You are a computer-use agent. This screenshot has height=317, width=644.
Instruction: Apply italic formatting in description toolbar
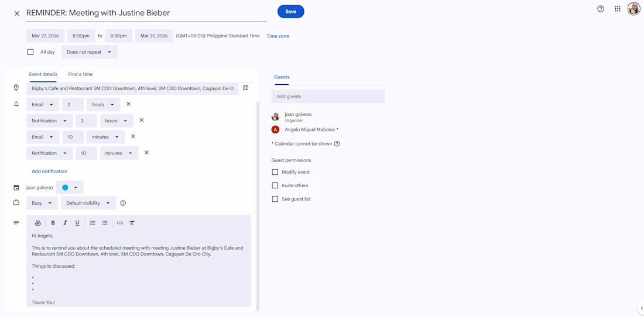point(65,223)
